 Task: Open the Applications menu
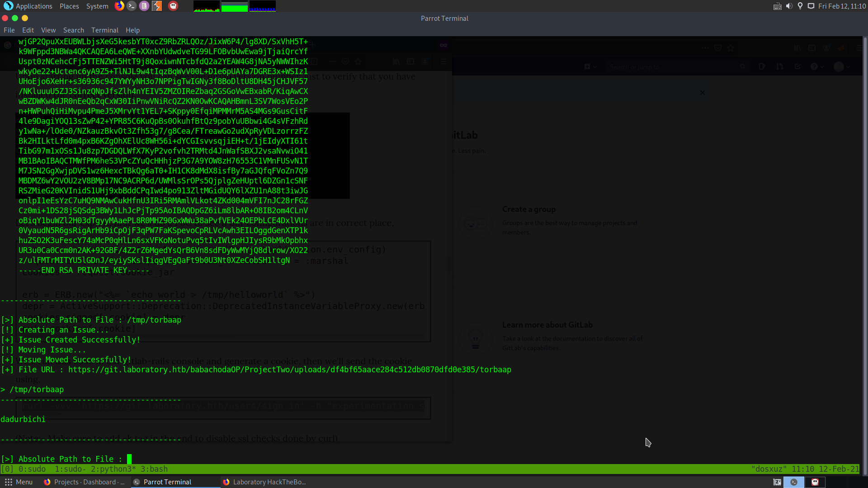[x=34, y=6]
